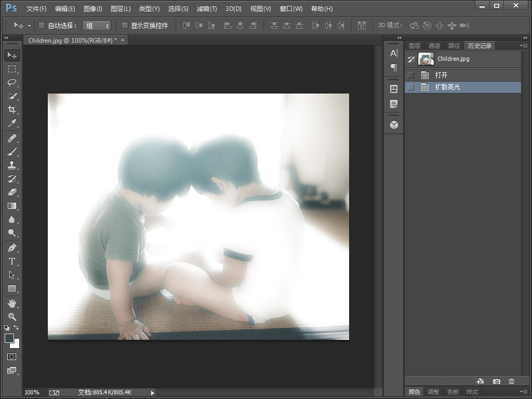
Task: Select the Move tool
Action: [x=12, y=55]
